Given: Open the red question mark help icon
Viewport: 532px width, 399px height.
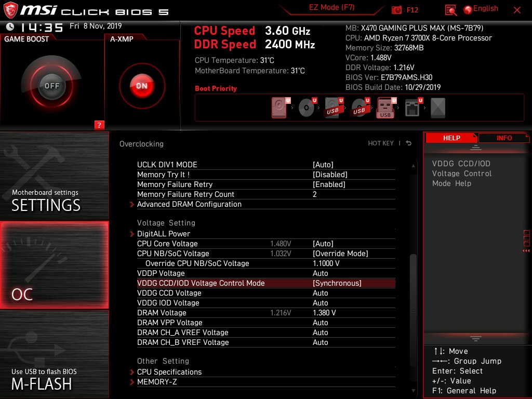Looking at the screenshot, I should tap(99, 125).
